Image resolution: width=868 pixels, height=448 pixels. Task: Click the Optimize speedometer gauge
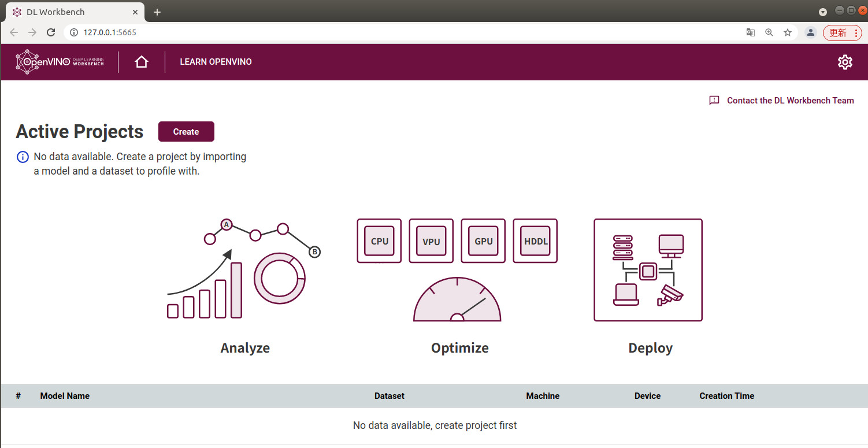tap(457, 299)
